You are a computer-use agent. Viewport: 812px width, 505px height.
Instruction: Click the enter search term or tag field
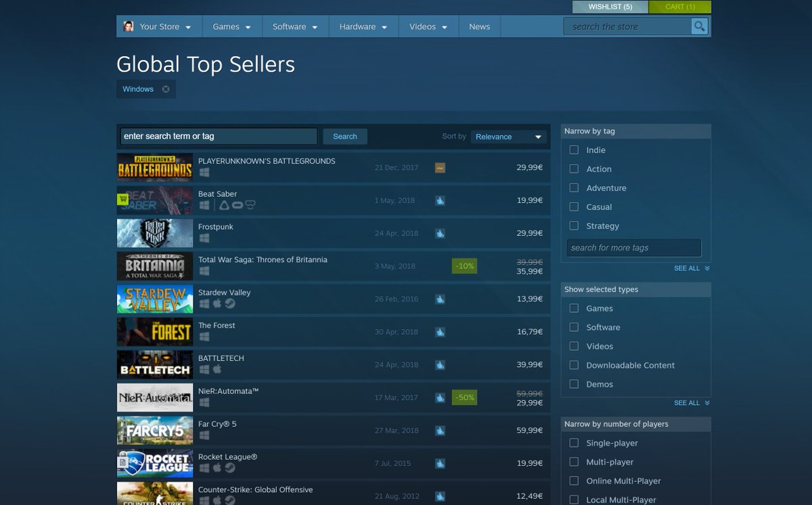(x=219, y=137)
